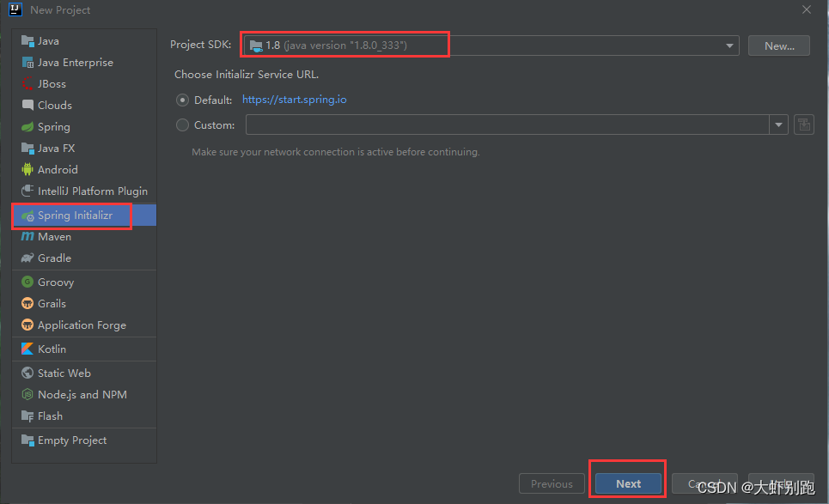Click the 'Project SDK:' label
The width and height of the screenshot is (829, 504).
click(200, 45)
